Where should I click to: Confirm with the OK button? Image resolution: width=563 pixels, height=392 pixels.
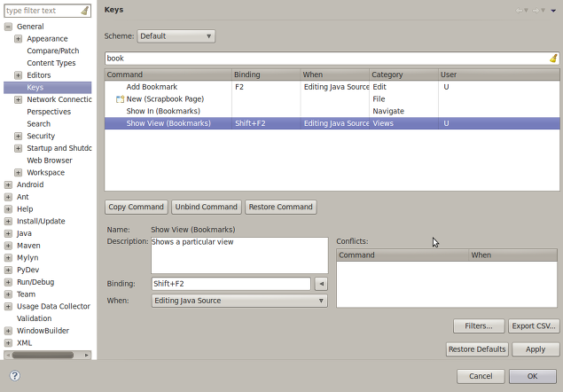532,376
